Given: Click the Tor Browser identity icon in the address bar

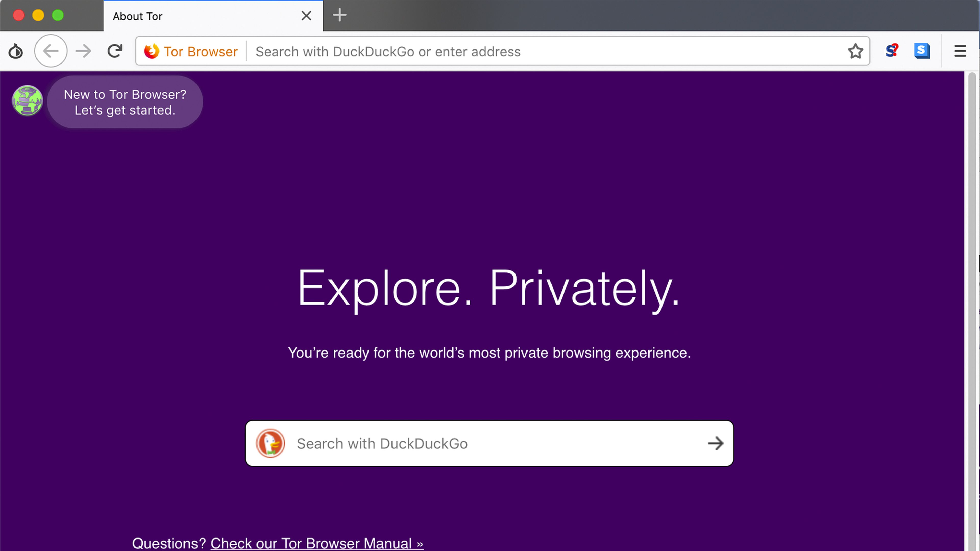Looking at the screenshot, I should pyautogui.click(x=151, y=51).
